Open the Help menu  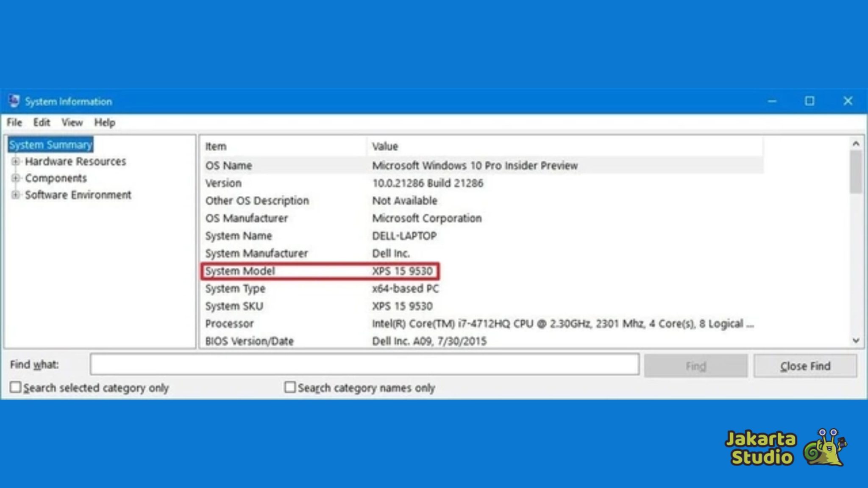(104, 122)
